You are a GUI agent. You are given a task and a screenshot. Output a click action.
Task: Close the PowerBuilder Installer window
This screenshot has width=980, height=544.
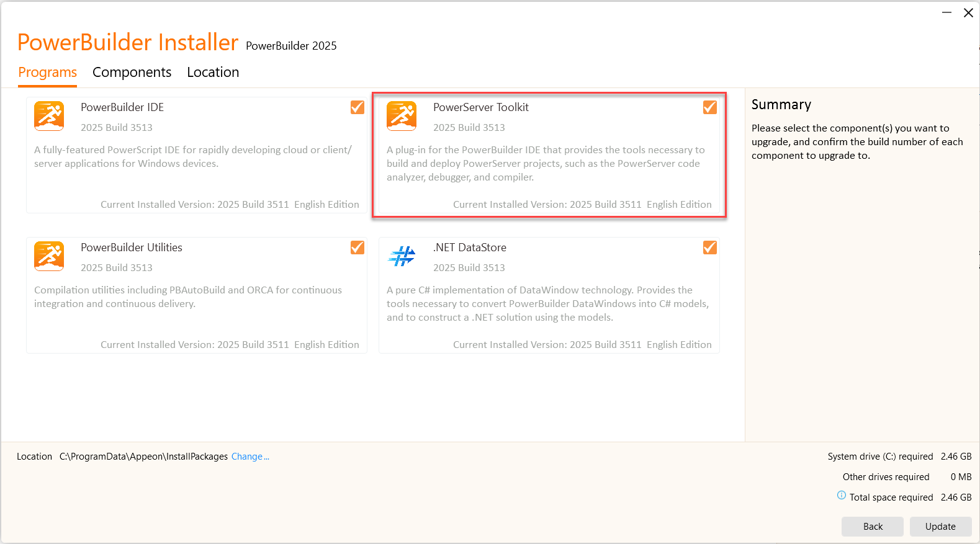point(968,13)
